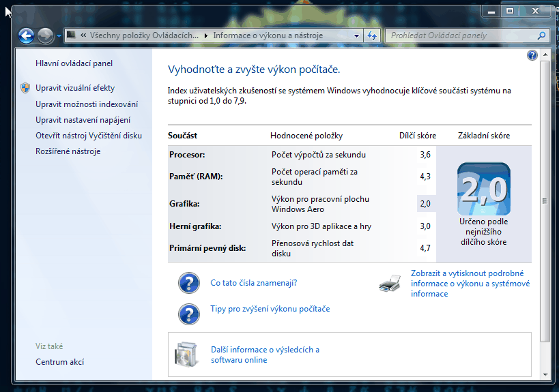Launch 'Otevřít nástroj Vyčištění disku'
This screenshot has width=559, height=392.
coord(89,136)
